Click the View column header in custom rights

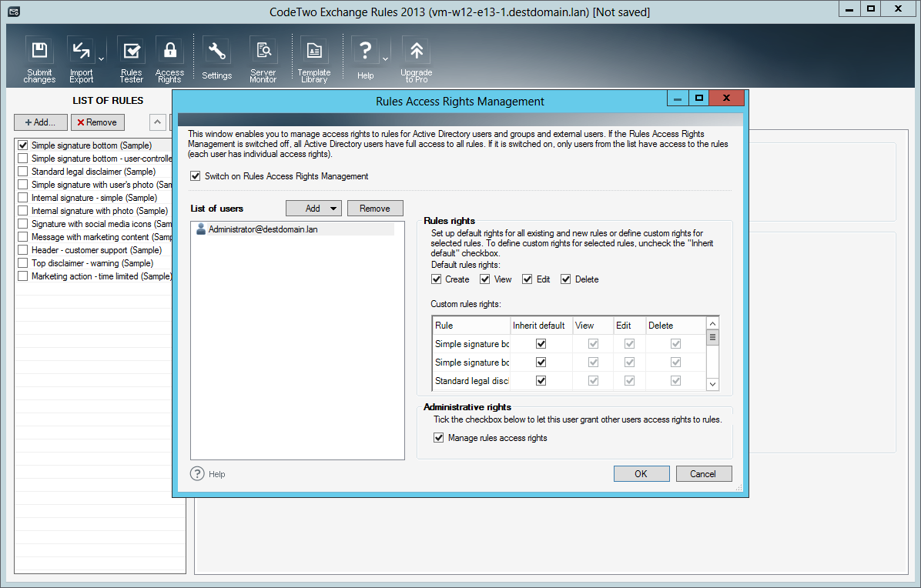click(x=593, y=325)
